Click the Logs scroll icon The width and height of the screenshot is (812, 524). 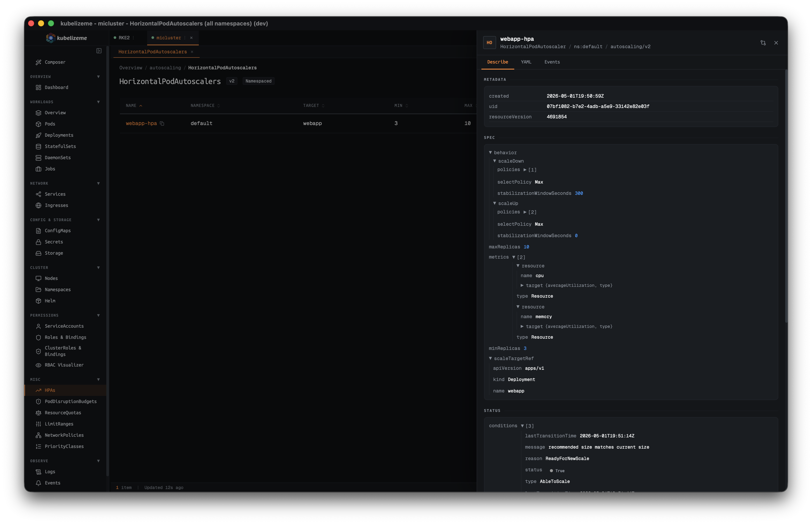[x=38, y=472]
